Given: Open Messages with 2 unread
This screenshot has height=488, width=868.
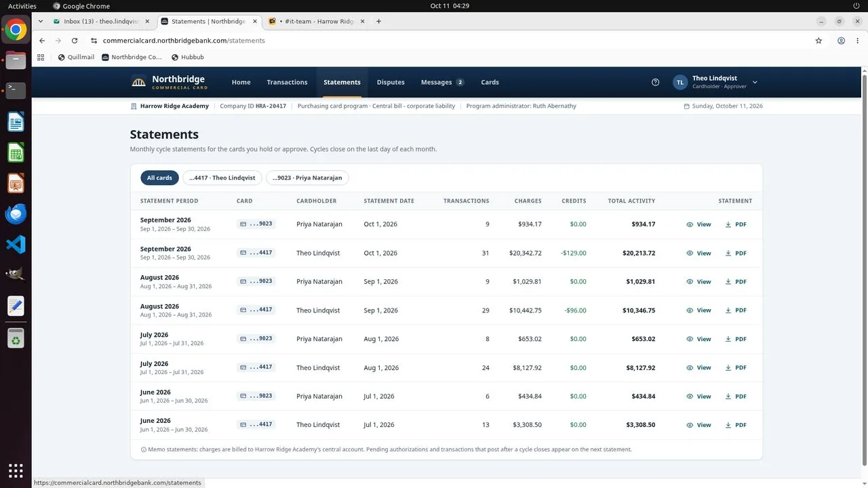Looking at the screenshot, I should tap(442, 82).
